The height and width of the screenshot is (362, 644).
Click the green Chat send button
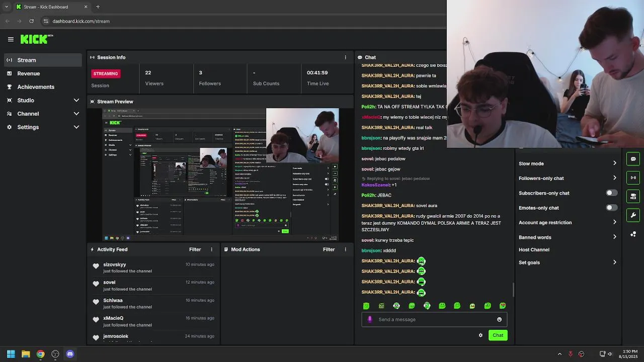[498, 335]
